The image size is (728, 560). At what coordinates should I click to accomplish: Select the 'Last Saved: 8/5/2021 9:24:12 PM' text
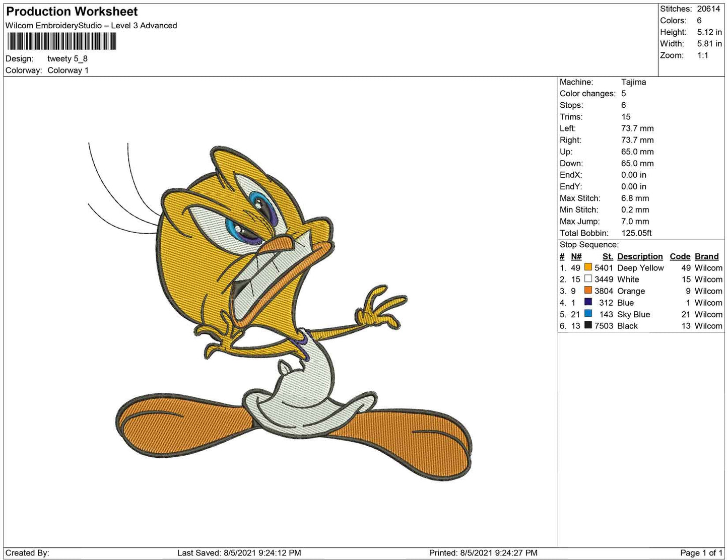point(239,553)
